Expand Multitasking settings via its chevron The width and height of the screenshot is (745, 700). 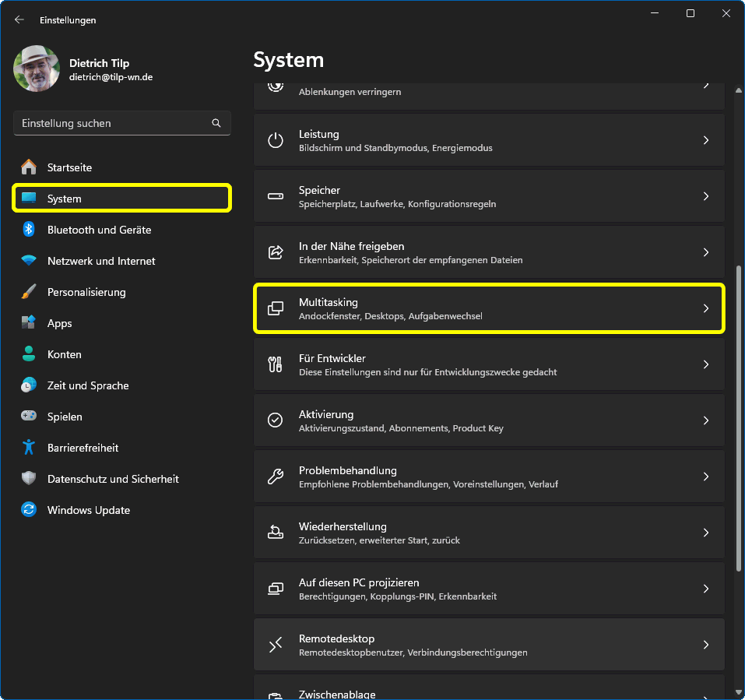pos(706,308)
